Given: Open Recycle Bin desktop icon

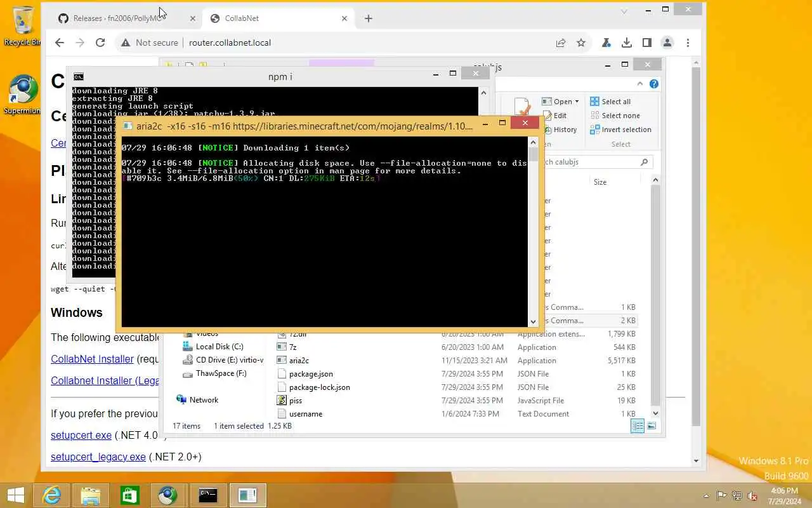Looking at the screenshot, I should (23, 25).
